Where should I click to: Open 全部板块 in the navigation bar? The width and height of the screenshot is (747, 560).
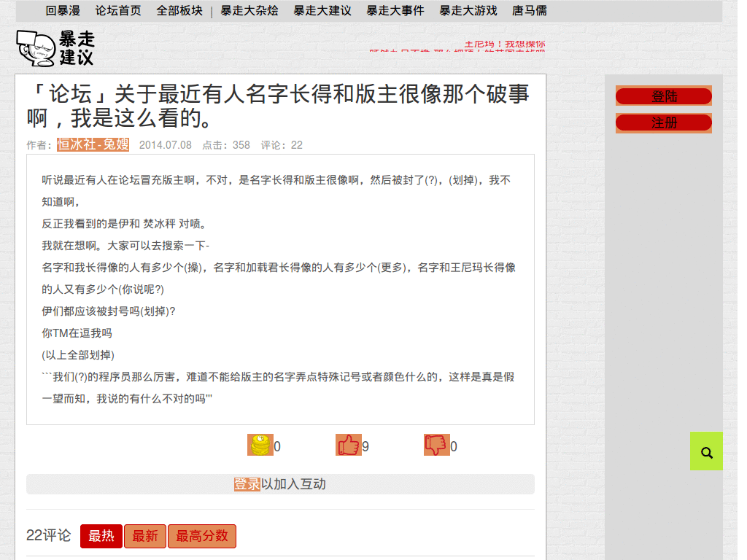coord(179,10)
